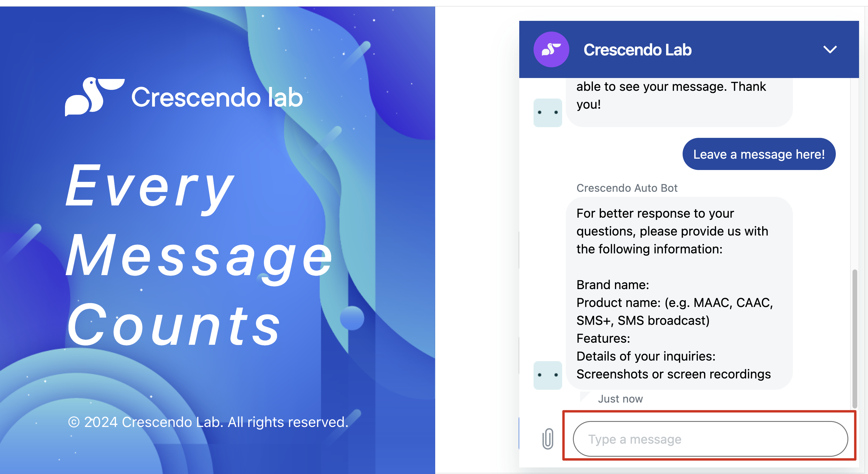This screenshot has height=474, width=868.
Task: Click the bot avatar beside the information request message
Action: 548,375
